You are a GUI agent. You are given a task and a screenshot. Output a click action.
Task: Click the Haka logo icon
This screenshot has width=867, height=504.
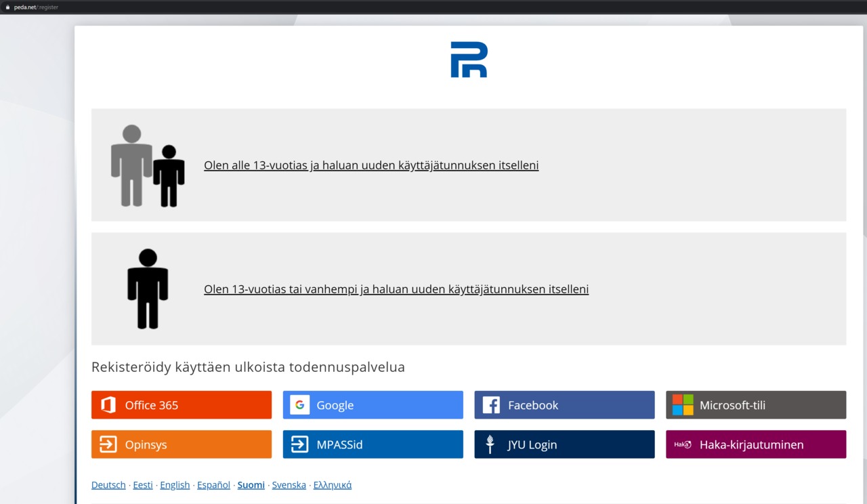coord(683,444)
